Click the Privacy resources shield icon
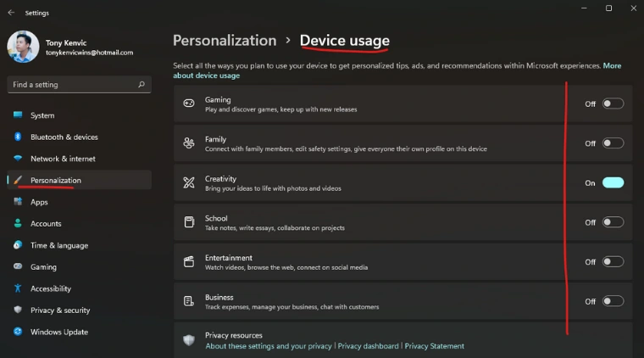Screen dimensions: 644x358 click(x=189, y=340)
